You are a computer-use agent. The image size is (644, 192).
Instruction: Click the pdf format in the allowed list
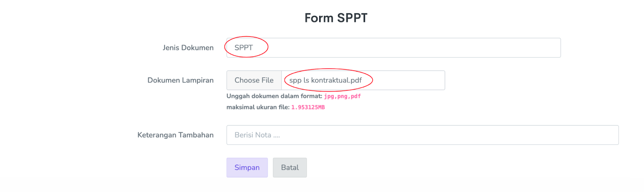click(356, 96)
